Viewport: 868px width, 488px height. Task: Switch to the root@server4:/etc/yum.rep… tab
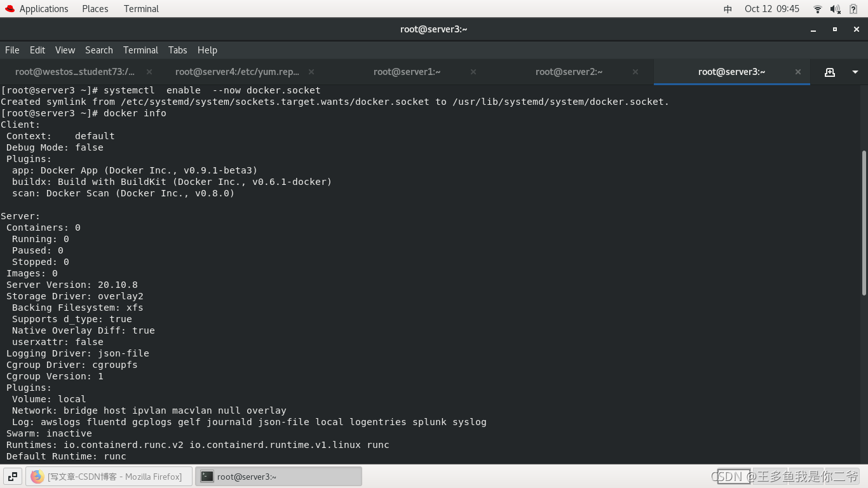pos(237,72)
